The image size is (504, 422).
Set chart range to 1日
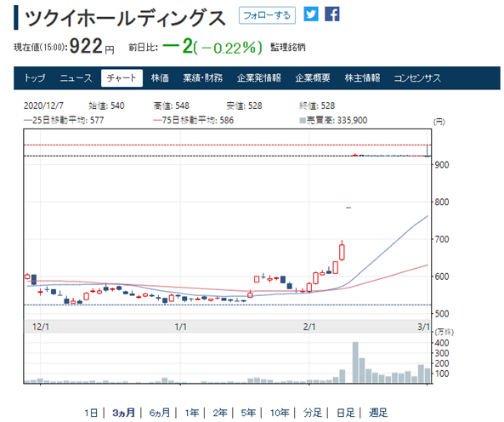tap(91, 413)
